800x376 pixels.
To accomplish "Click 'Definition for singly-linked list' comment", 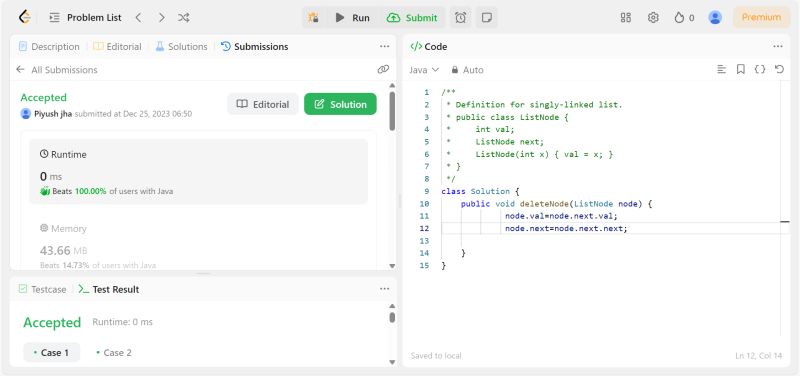I will point(539,105).
